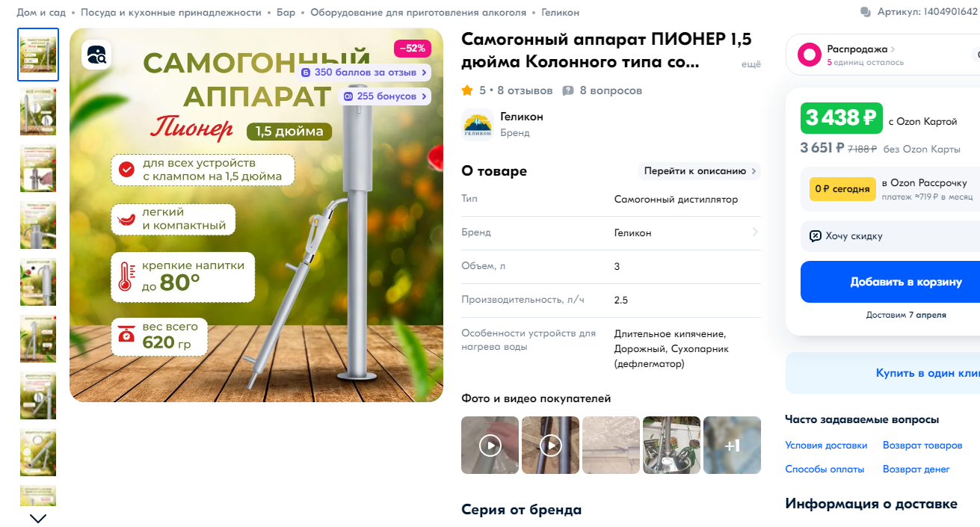Image resolution: width=980 pixels, height=527 pixels.
Task: Expand Распродажа sale details chevron
Action: pyautogui.click(x=893, y=49)
